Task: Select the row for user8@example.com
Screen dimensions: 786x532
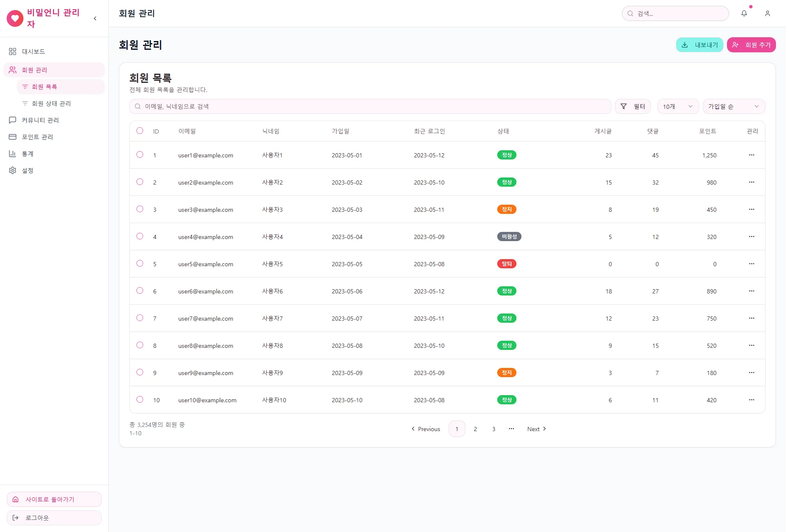Action: pyautogui.click(x=140, y=345)
